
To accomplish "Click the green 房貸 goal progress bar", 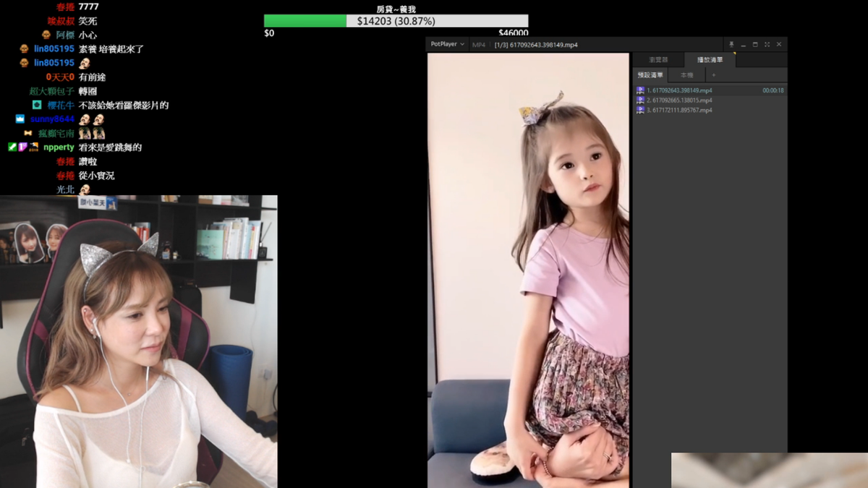I will click(x=305, y=21).
